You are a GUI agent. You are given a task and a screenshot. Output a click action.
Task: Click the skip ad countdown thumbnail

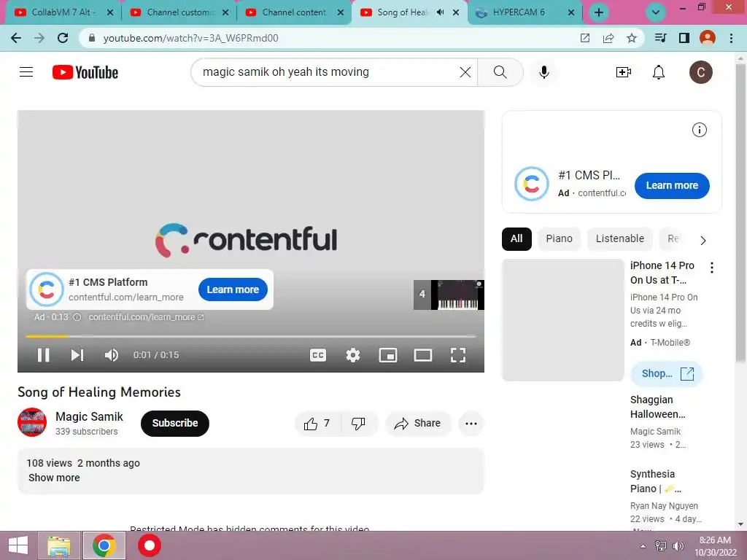(449, 295)
